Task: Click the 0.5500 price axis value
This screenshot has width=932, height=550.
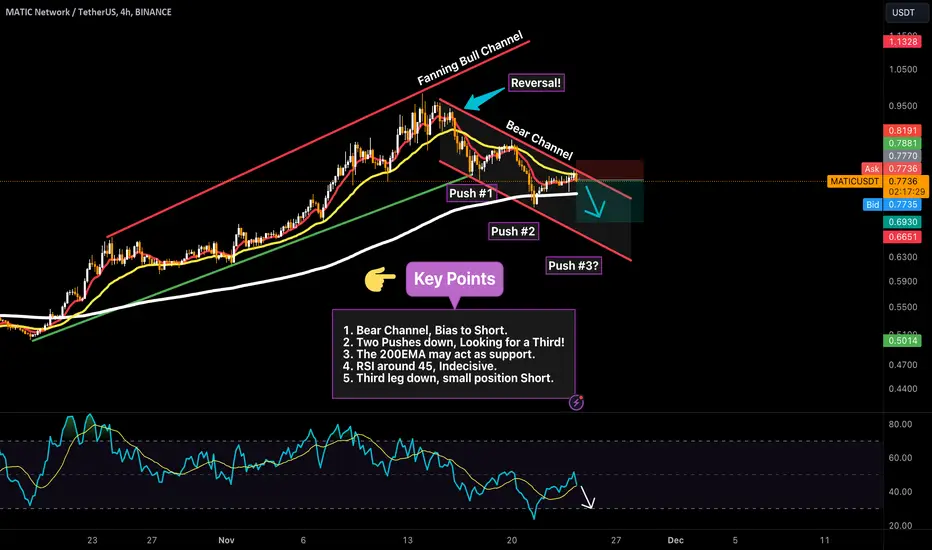Action: click(903, 307)
